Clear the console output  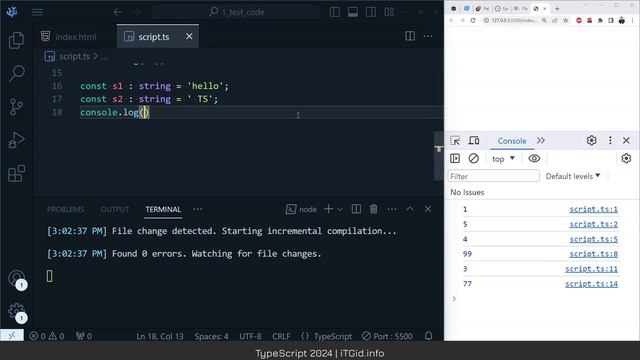pyautogui.click(x=473, y=158)
